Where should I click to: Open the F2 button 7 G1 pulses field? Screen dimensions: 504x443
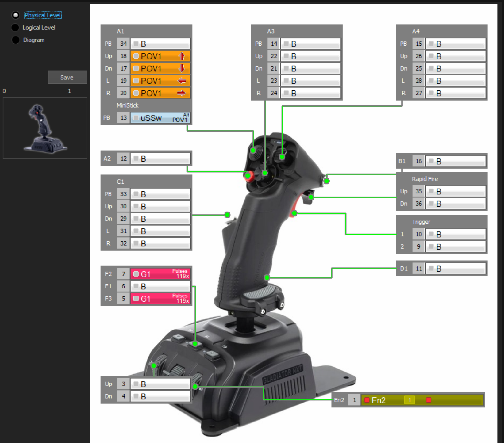point(160,274)
